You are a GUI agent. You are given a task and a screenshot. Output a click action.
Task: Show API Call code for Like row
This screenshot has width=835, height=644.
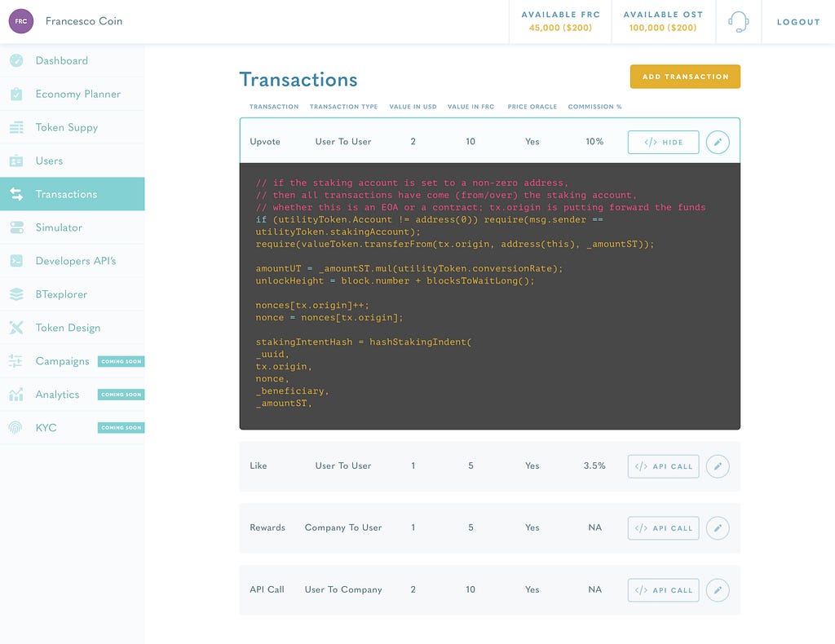(x=663, y=466)
